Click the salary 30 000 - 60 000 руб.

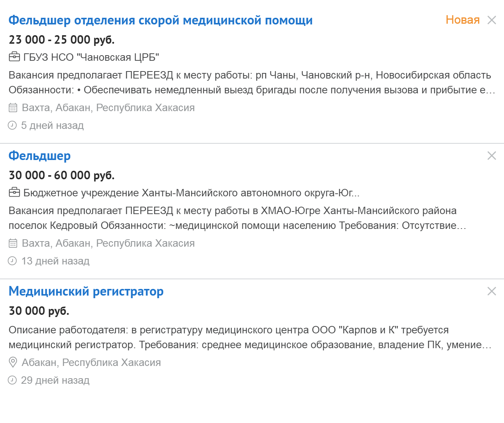(x=61, y=175)
